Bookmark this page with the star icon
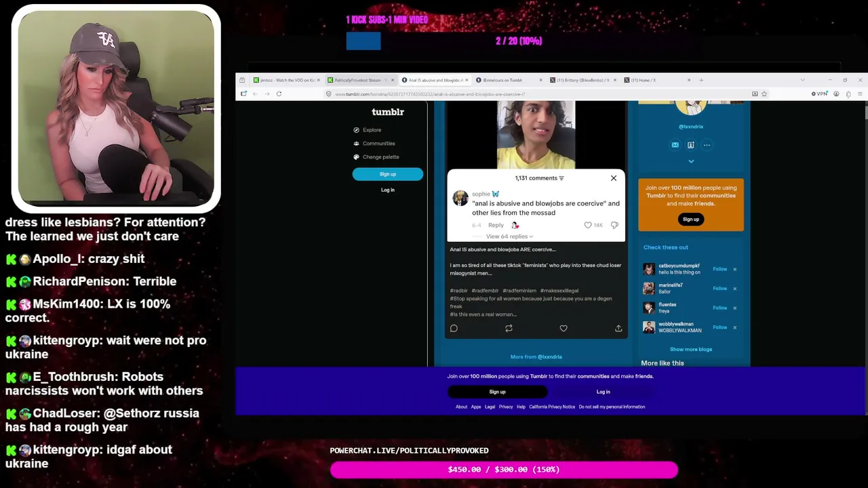This screenshot has width=868, height=488. [x=764, y=94]
